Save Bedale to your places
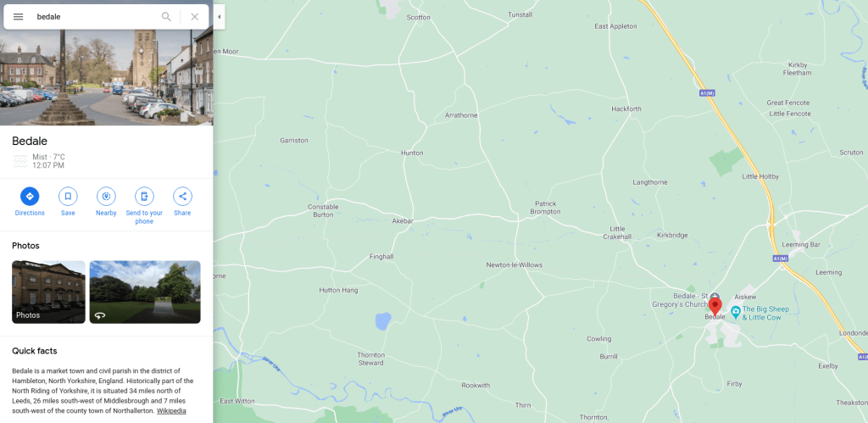Viewport: 868px width, 423px height. point(68,196)
